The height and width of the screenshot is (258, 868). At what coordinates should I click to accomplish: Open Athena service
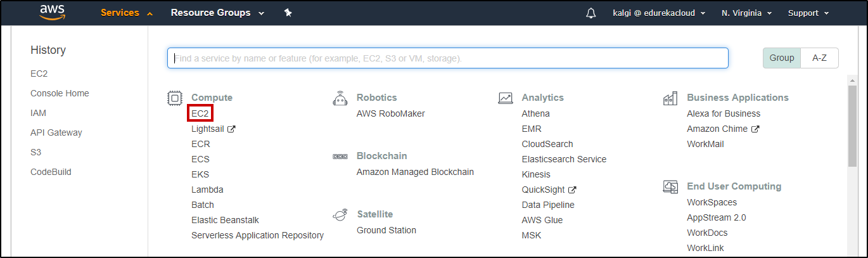(535, 113)
